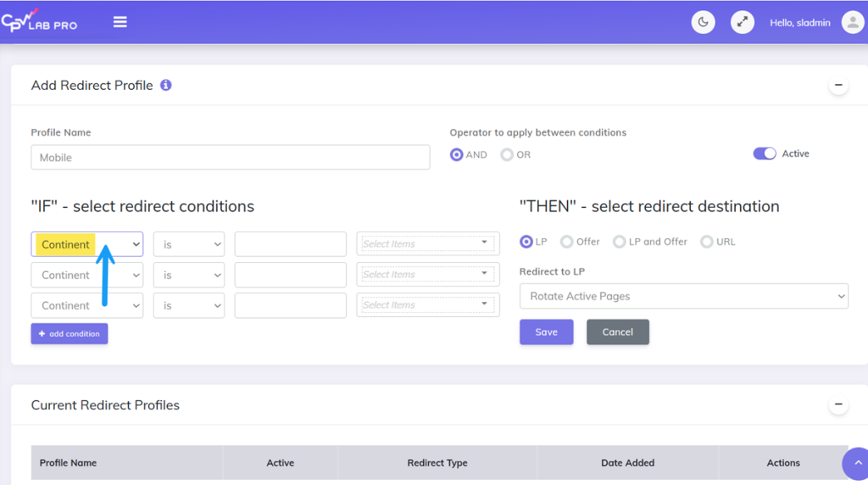868x485 pixels.
Task: Click the add condition button
Action: point(70,334)
